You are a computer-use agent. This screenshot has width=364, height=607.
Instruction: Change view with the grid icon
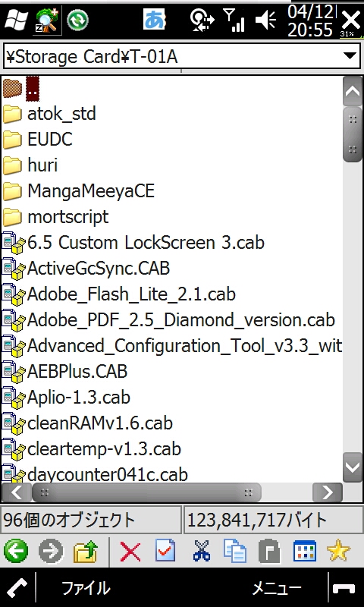[x=305, y=552]
